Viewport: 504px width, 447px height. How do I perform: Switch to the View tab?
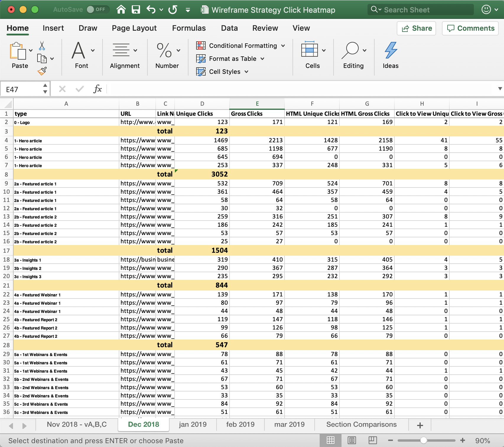tap(301, 28)
